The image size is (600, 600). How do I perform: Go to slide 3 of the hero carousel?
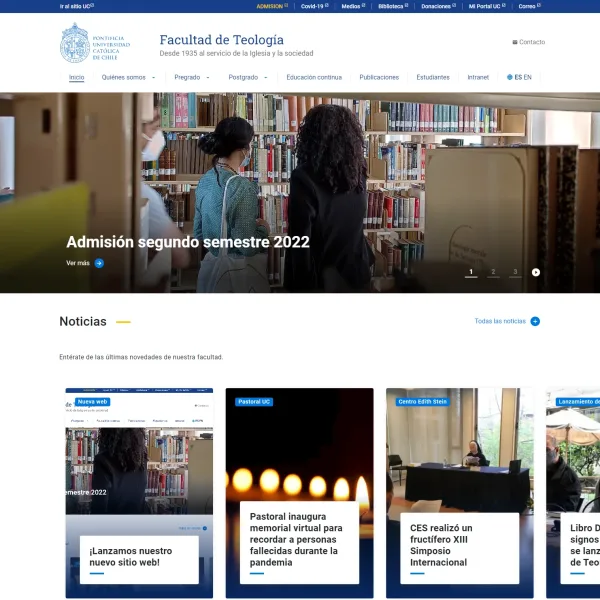515,272
